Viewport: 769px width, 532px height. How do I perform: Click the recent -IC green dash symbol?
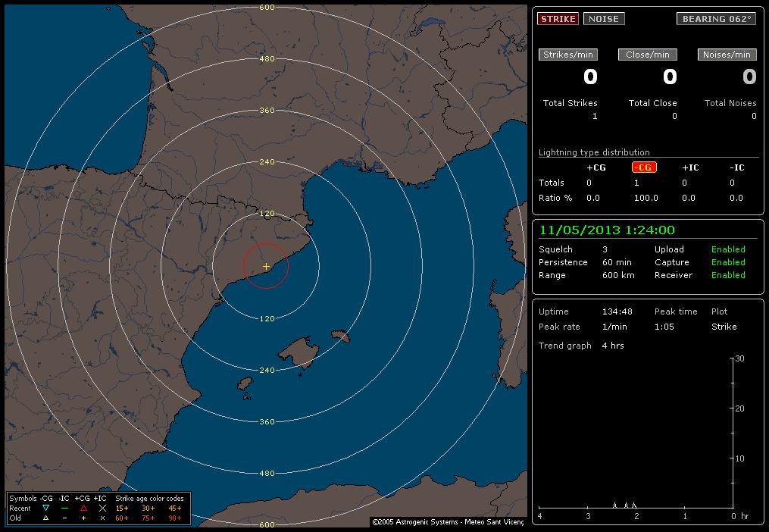(64, 508)
